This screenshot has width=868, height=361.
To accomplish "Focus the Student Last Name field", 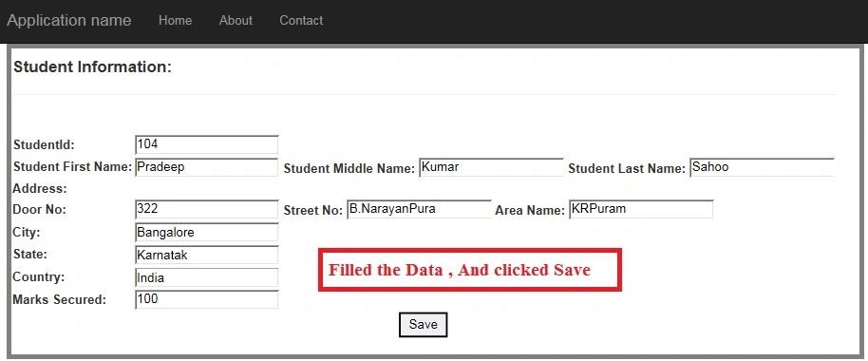I will click(x=762, y=167).
